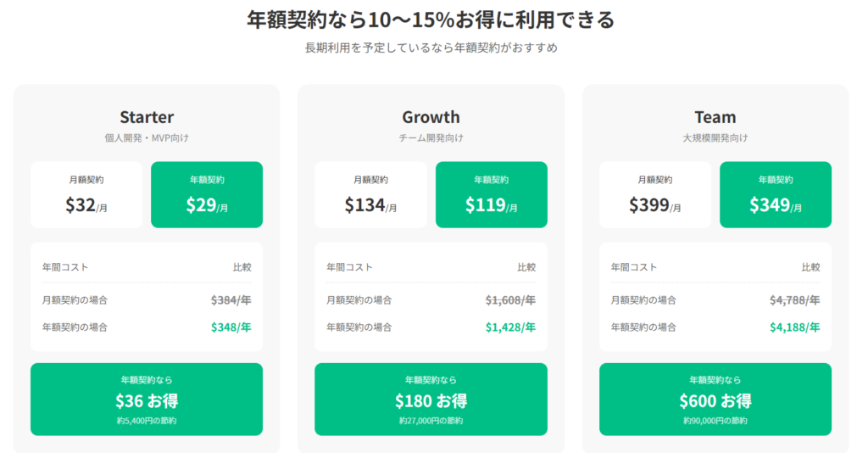The image size is (868, 453).
Task: Pick Team annual contract $349 option
Action: coord(776,195)
